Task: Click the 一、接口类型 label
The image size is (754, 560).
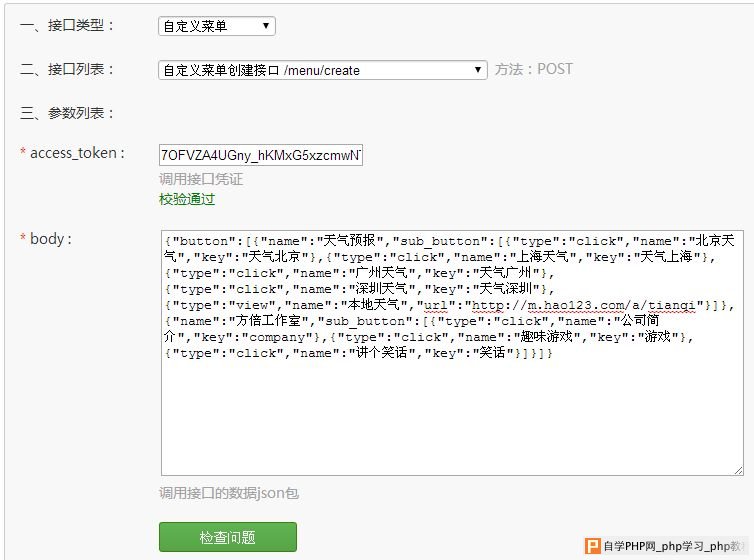Action: (x=67, y=25)
